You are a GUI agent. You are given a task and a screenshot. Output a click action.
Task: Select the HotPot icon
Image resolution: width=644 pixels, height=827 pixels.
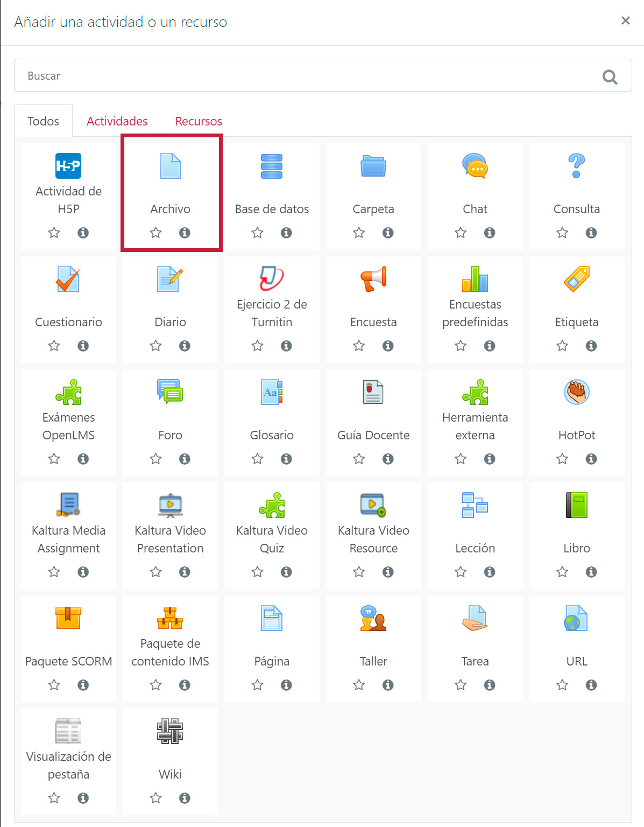point(577,392)
